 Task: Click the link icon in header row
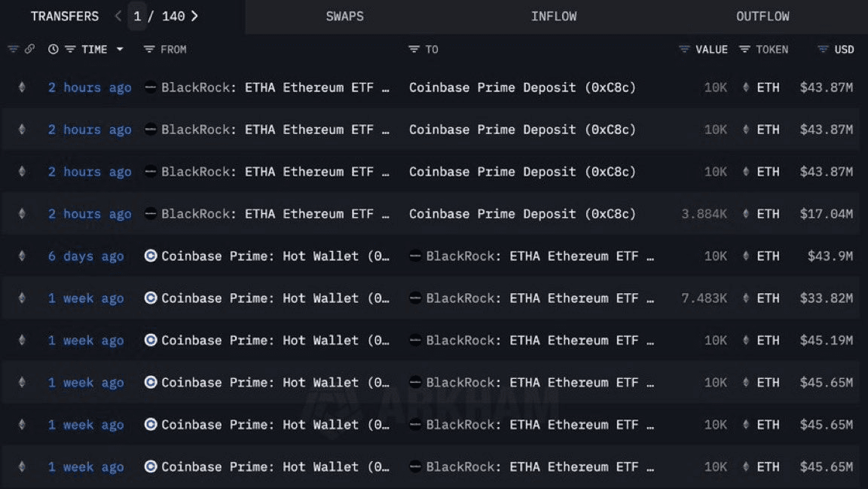(x=29, y=49)
